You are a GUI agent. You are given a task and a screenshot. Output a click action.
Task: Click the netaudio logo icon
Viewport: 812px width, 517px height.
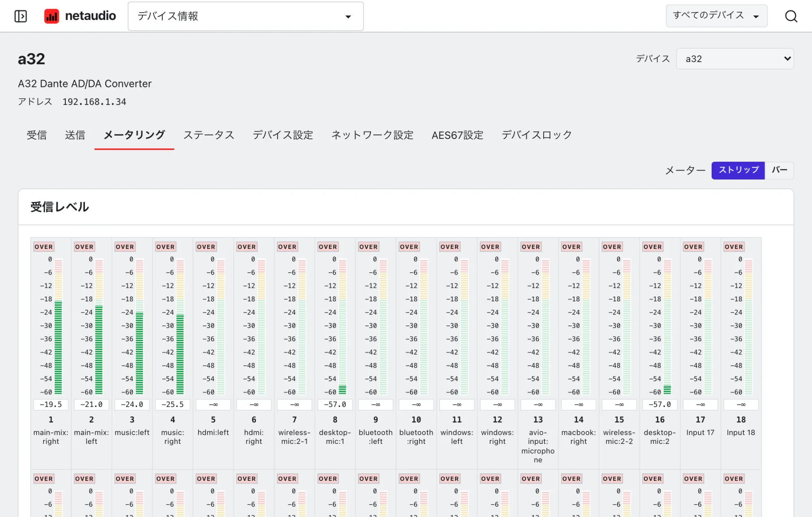click(x=52, y=16)
